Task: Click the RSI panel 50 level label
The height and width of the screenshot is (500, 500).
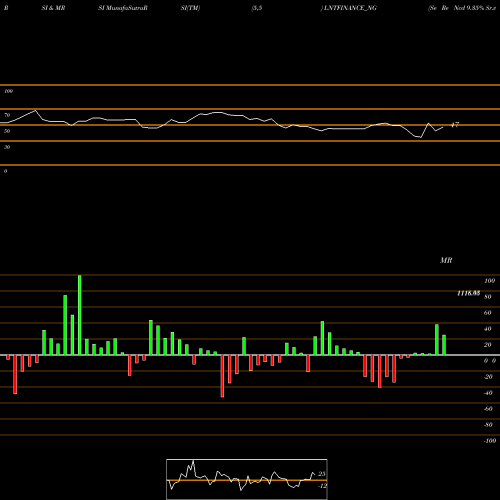Action: coord(7,131)
